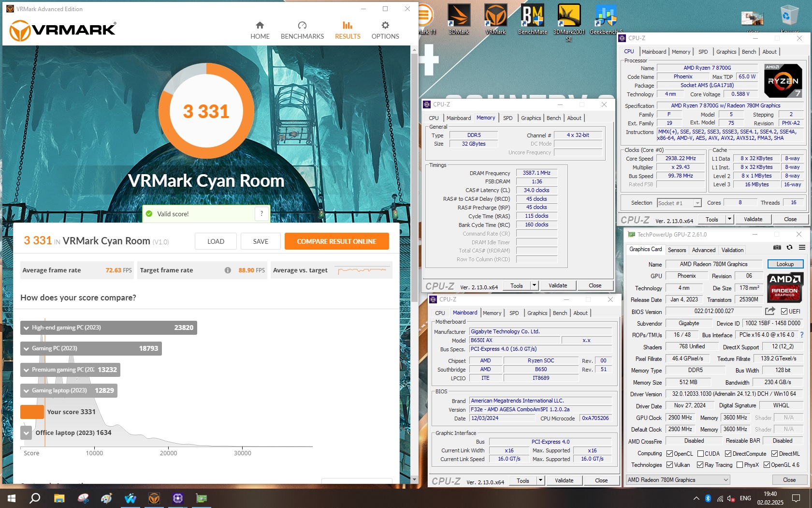Open VRMark desktop shortcut
The height and width of the screenshot is (508, 812).
tap(495, 19)
